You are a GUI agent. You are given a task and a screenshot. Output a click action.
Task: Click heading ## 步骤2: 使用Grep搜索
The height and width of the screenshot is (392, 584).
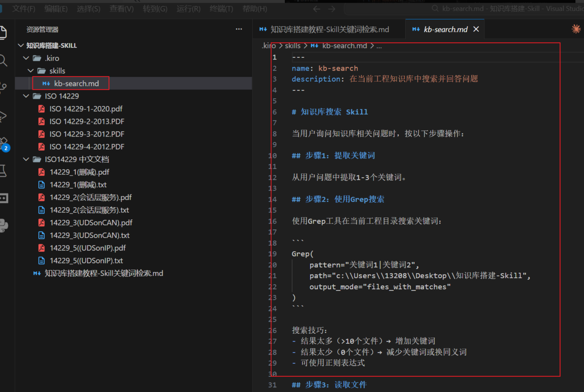pos(338,199)
